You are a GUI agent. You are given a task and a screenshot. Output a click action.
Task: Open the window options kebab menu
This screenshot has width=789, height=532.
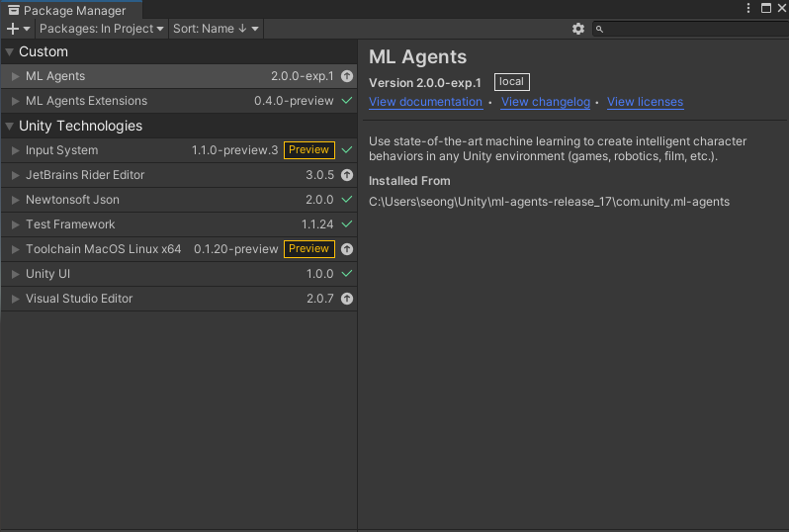(x=748, y=8)
